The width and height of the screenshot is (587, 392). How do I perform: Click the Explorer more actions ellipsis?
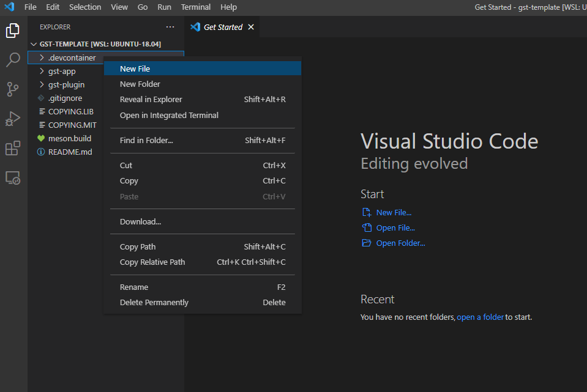170,27
